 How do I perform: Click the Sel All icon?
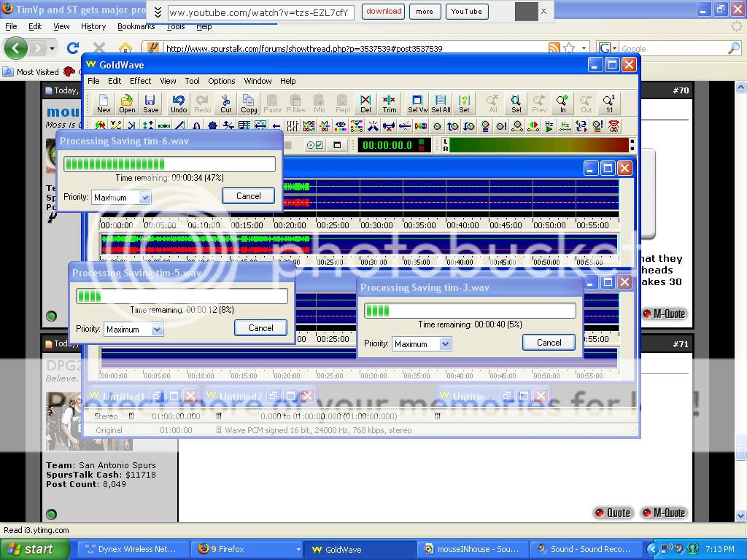(x=441, y=104)
